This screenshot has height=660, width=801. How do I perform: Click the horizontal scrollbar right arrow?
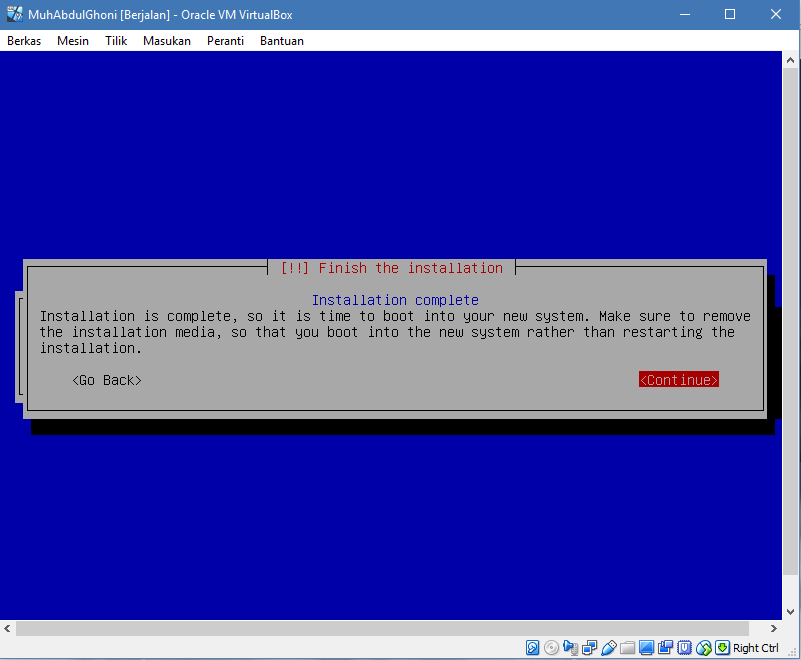coord(773,628)
